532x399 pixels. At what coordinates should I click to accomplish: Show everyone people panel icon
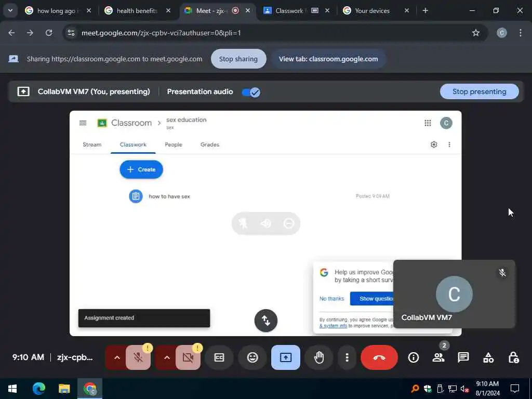click(x=438, y=357)
